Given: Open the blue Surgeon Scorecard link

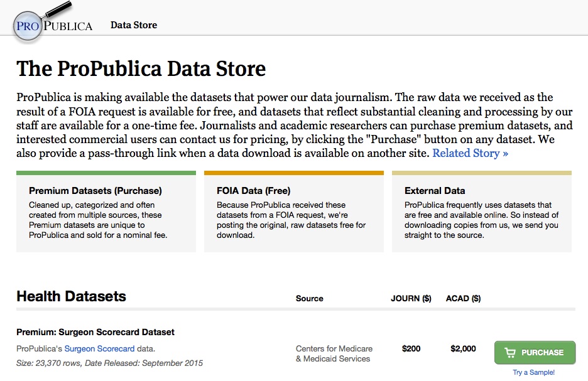Looking at the screenshot, I should click(x=99, y=349).
